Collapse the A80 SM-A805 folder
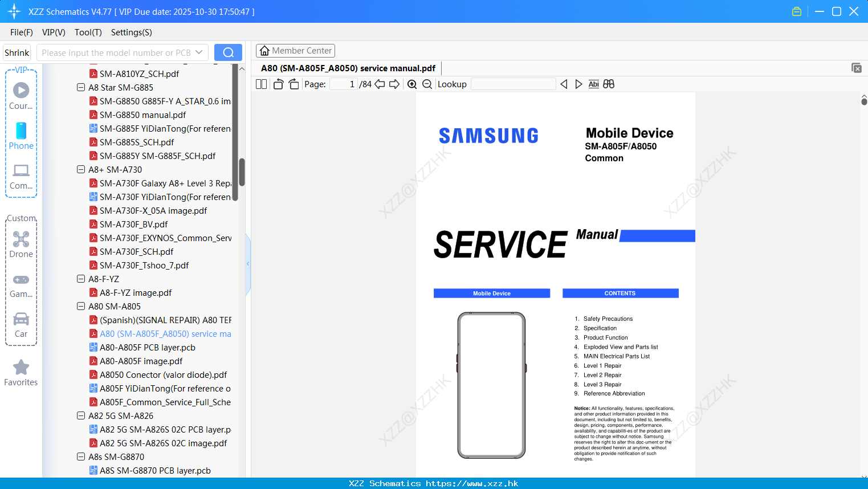This screenshot has height=489, width=868. [81, 306]
